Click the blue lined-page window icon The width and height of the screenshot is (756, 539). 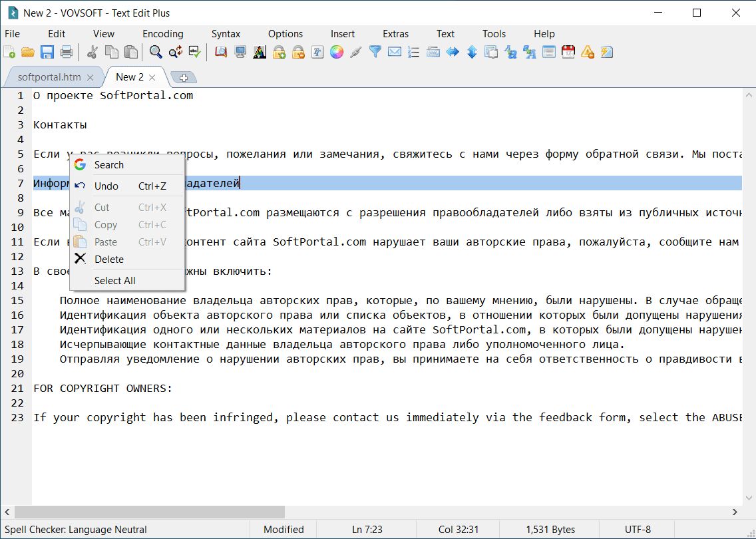(x=549, y=52)
